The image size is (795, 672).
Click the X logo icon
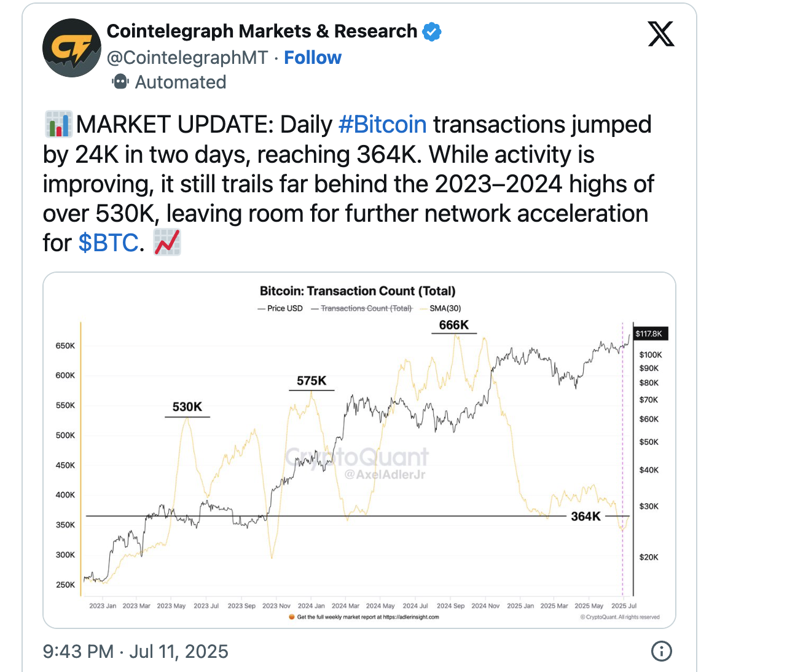click(661, 34)
